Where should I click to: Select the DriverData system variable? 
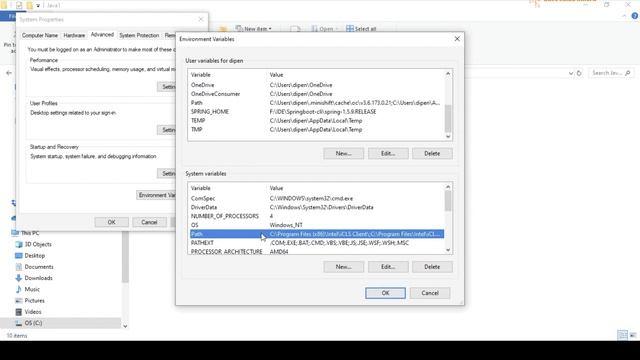(316, 207)
